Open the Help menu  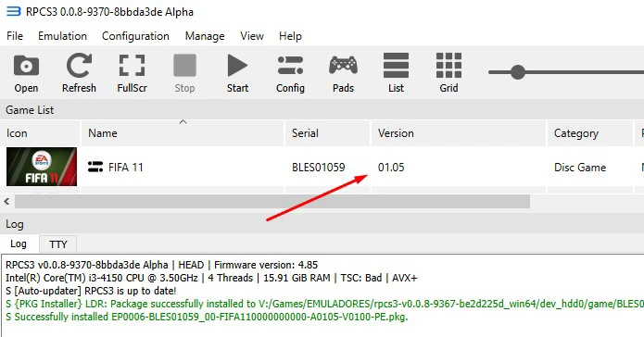tap(290, 36)
